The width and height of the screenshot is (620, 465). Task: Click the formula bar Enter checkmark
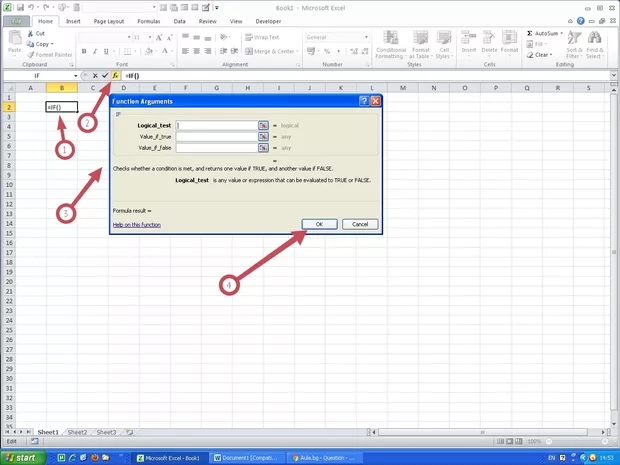tap(105, 76)
